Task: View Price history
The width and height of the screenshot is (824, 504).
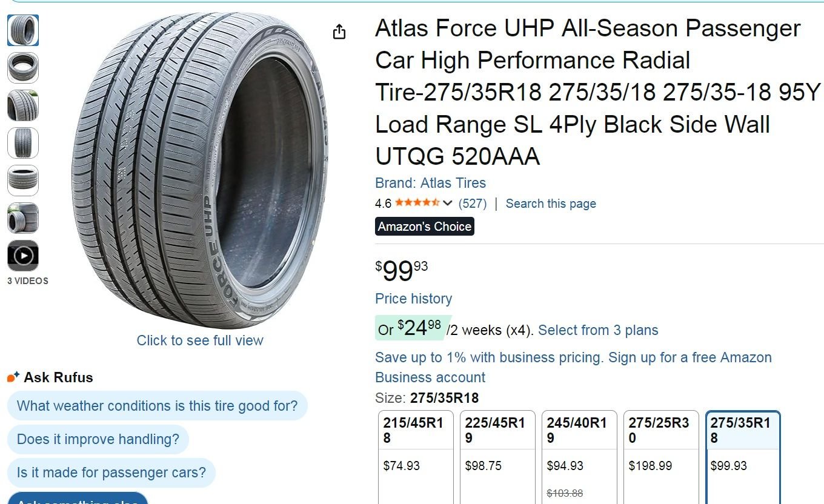Action: (413, 299)
